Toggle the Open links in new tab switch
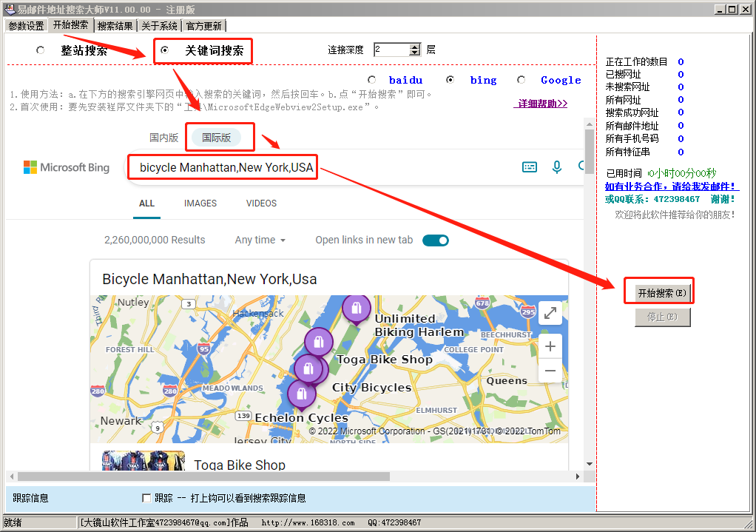The height and width of the screenshot is (532, 756). coord(436,240)
